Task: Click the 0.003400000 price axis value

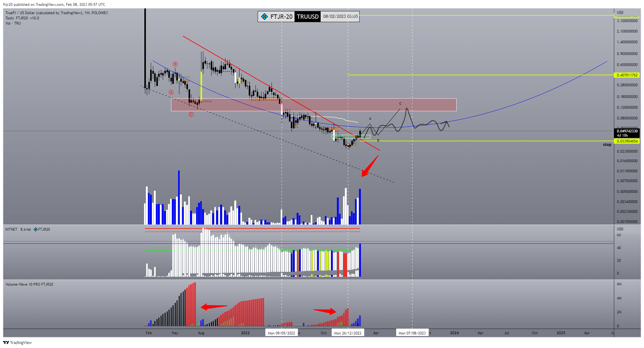Action: [627, 202]
